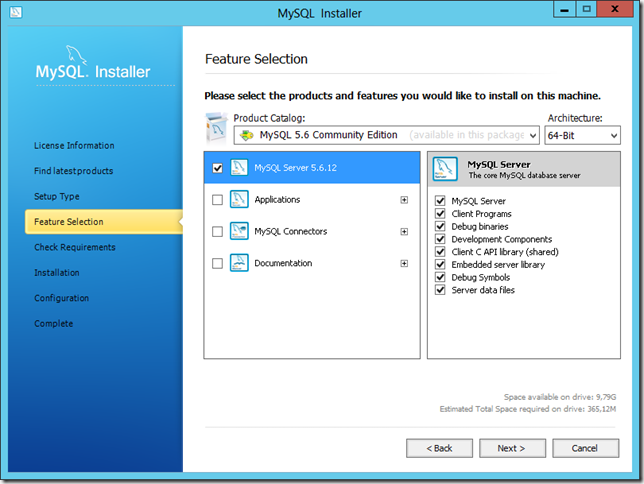Select the MySQL Connectors row label
The height and width of the screenshot is (484, 644).
(x=291, y=232)
